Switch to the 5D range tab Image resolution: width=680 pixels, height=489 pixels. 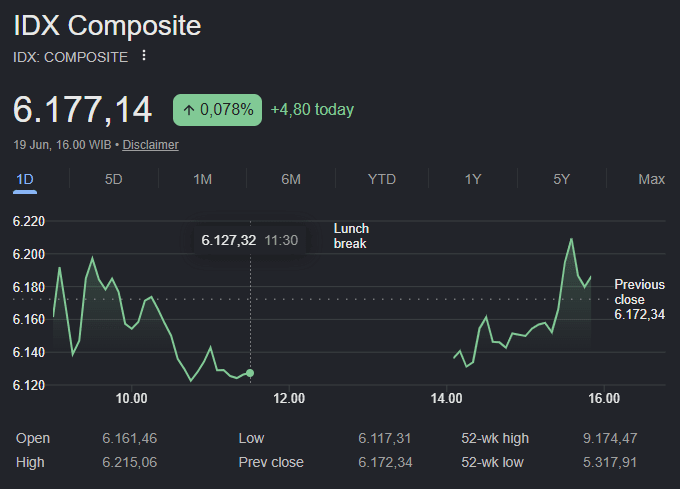click(114, 179)
